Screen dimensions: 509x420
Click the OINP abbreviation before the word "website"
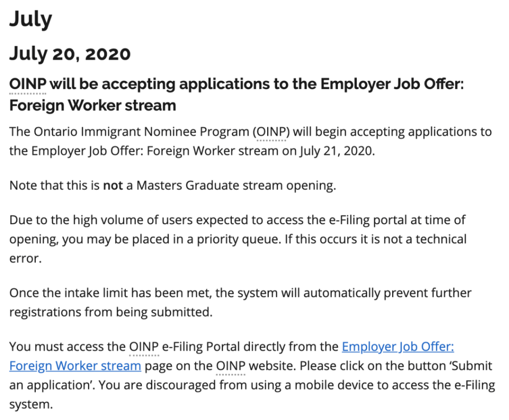tap(231, 366)
